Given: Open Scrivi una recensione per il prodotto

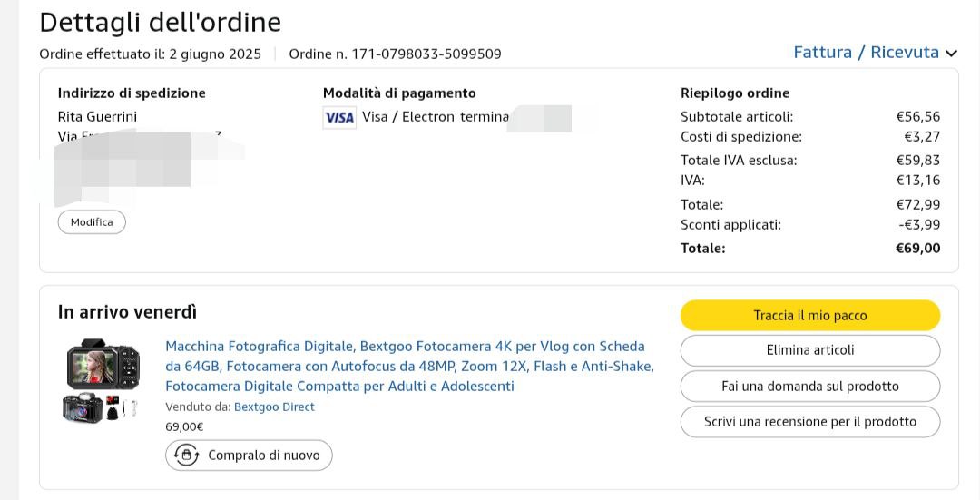Looking at the screenshot, I should point(809,421).
